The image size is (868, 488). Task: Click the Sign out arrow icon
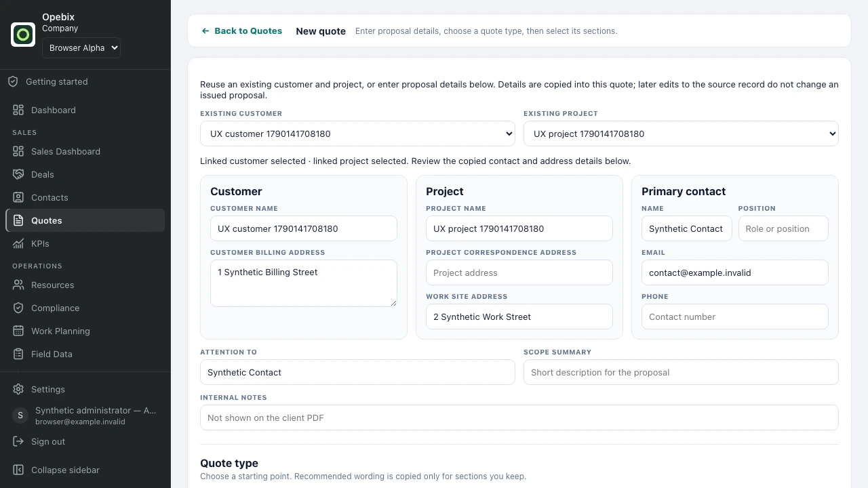coord(18,441)
